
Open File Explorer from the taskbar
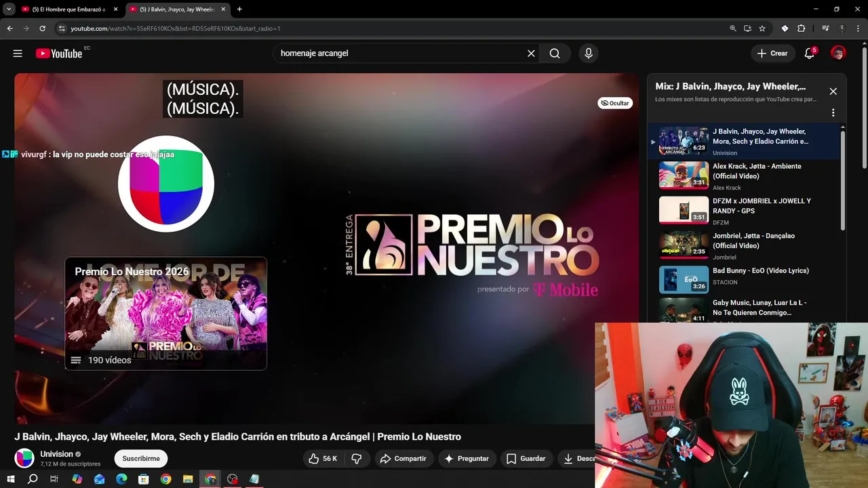[x=188, y=479]
